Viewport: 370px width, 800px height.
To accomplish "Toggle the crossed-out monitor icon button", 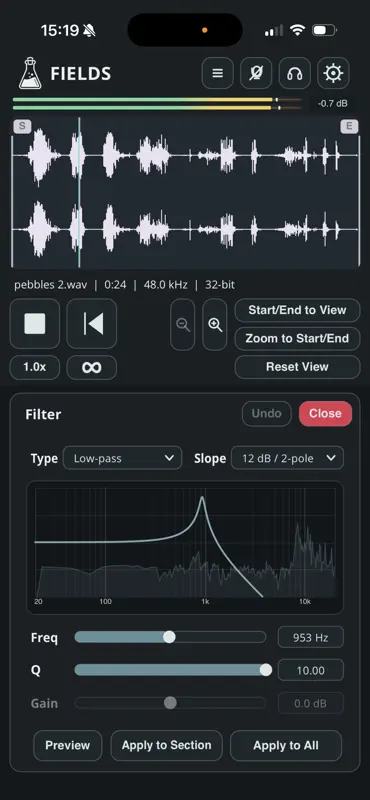I will (x=256, y=73).
